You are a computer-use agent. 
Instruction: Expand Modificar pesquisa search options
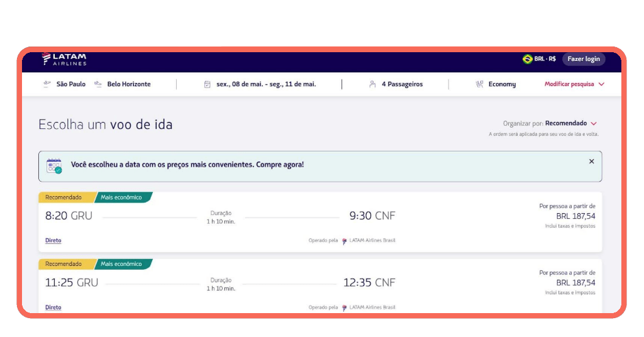[x=574, y=84]
